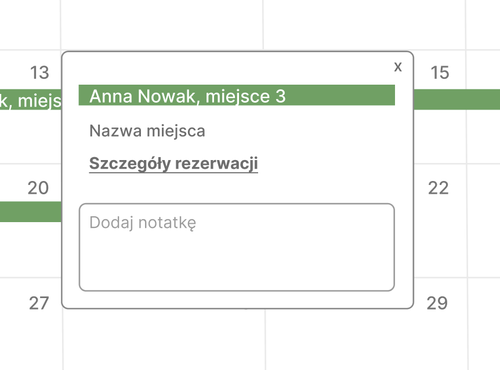
Task: Click the empty calendar cell above day 13
Action: (x=30, y=24)
